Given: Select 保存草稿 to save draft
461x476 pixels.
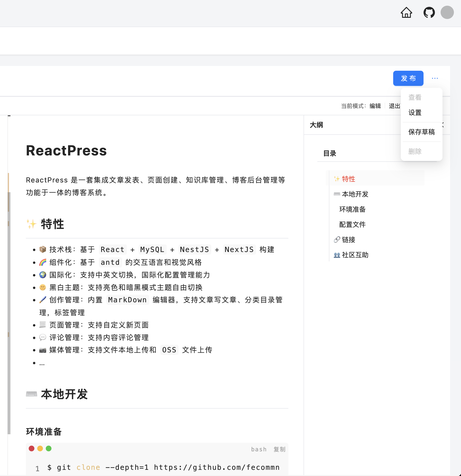Looking at the screenshot, I should click(x=421, y=132).
